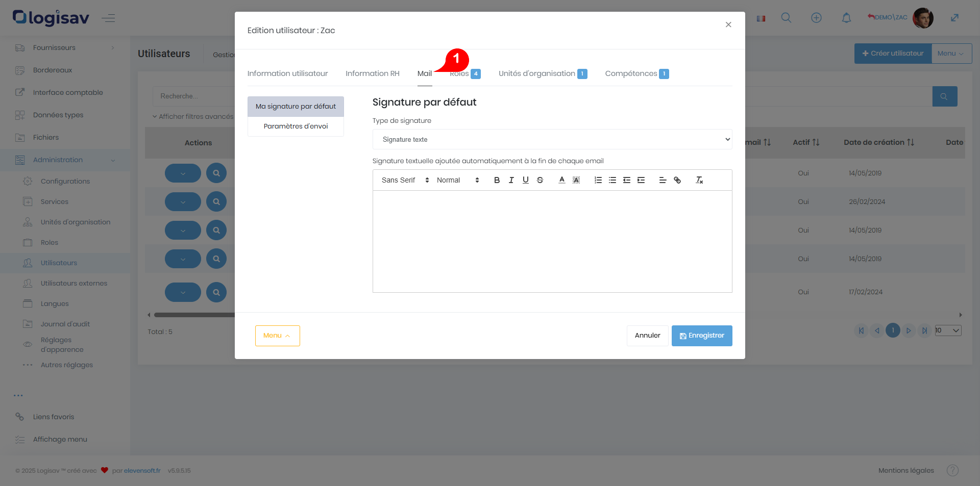The image size is (980, 486).
Task: Open the Sans Serif font dropdown
Action: pos(405,180)
